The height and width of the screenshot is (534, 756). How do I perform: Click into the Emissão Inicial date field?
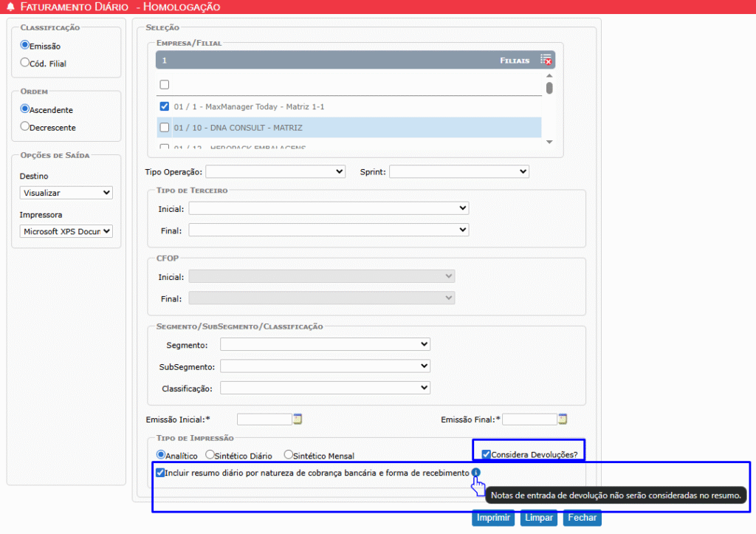(x=264, y=420)
